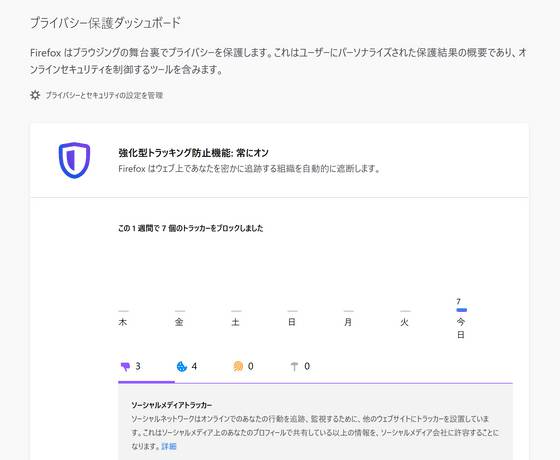Click the 金 day label in graph
The image size is (560, 460).
coord(179,322)
